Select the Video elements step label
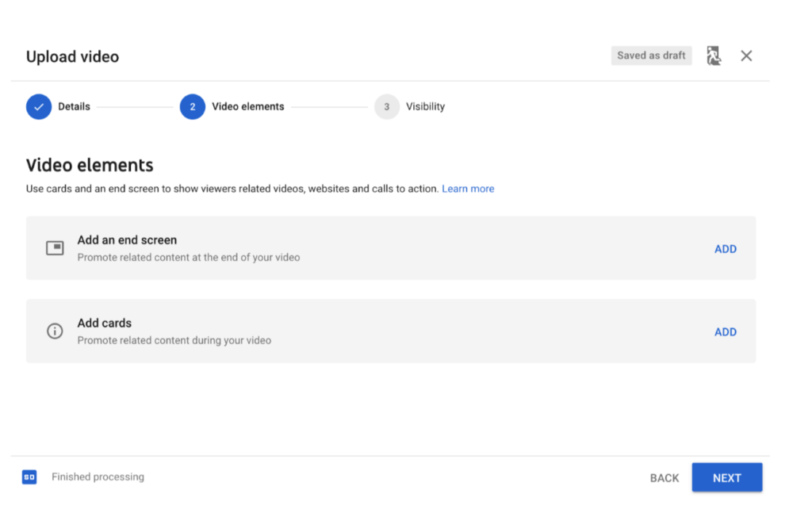812x517 pixels. tap(247, 106)
